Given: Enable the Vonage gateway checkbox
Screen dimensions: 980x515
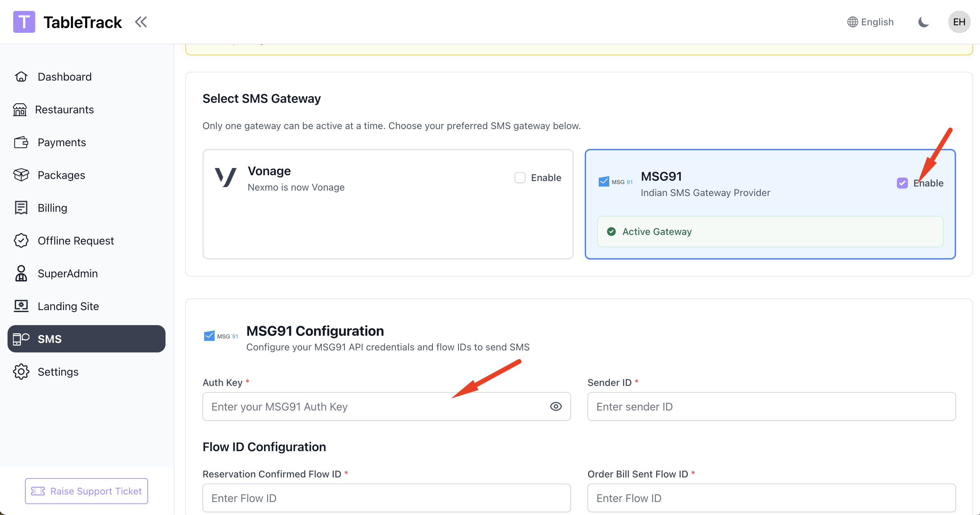Looking at the screenshot, I should coord(520,178).
